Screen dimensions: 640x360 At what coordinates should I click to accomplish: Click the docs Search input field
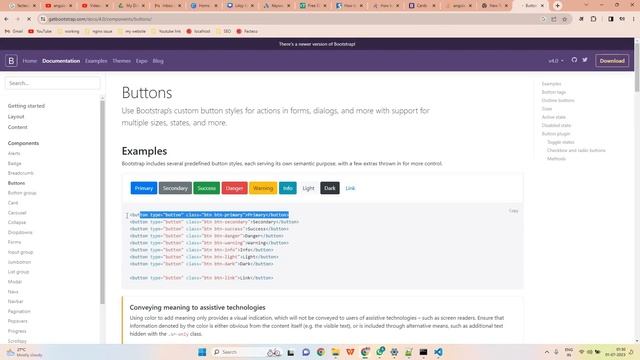click(52, 83)
